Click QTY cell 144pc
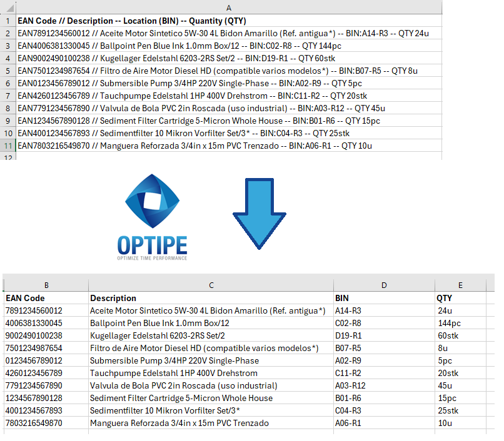The height and width of the screenshot is (441, 504). click(460, 323)
